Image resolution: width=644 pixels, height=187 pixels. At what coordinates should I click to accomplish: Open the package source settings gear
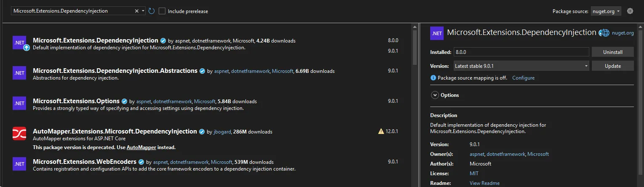click(x=630, y=11)
